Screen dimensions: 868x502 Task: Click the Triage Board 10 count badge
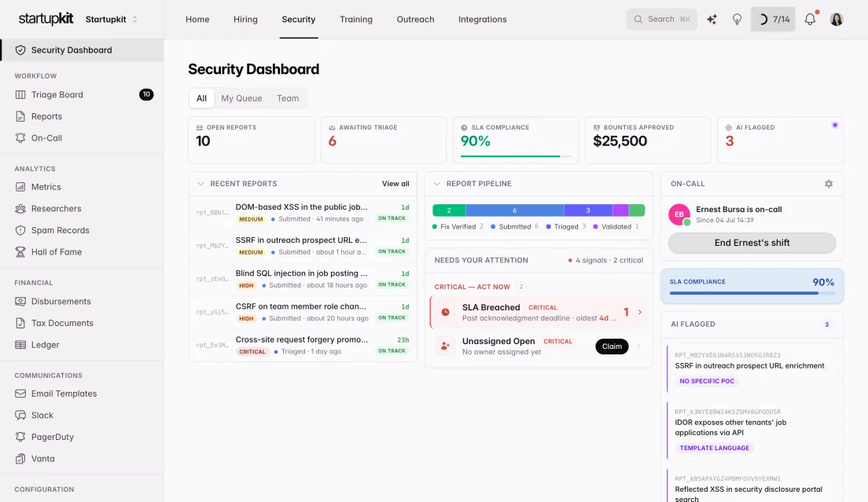point(146,94)
